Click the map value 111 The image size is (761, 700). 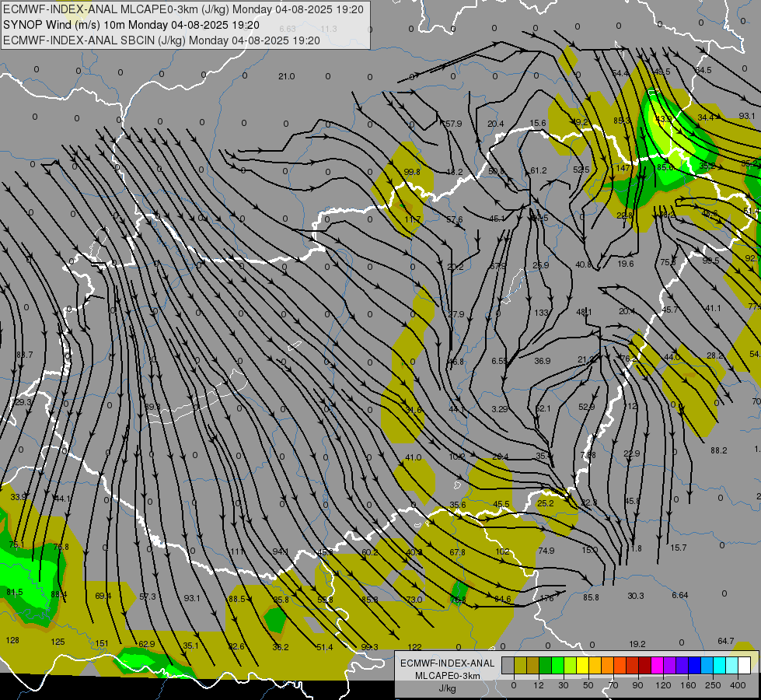(237, 551)
